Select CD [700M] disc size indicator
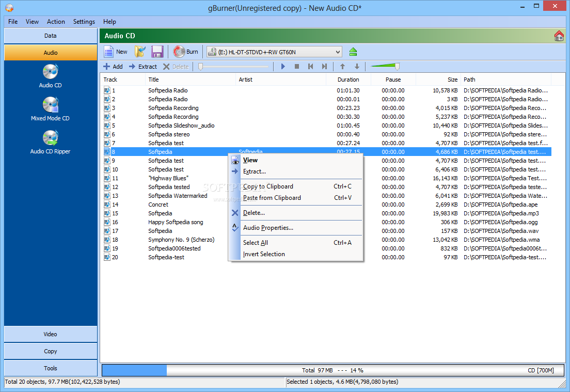 541,370
